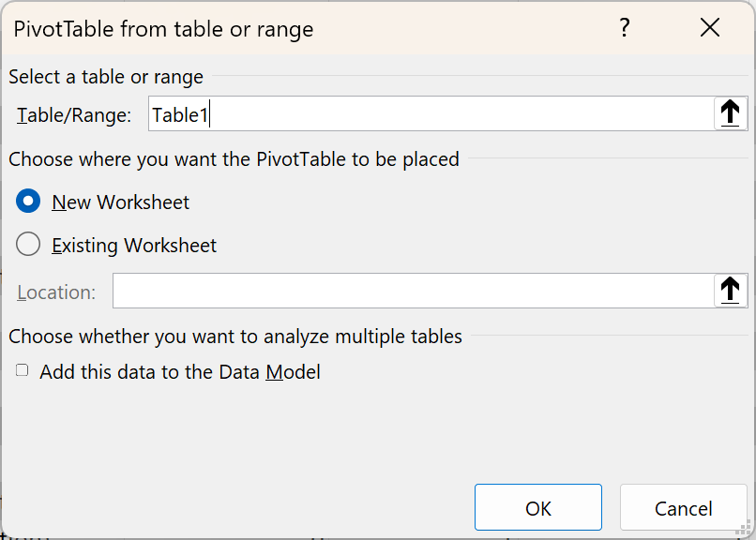Click the 'New Worksheet' option text
This screenshot has width=756, height=540.
pos(121,202)
